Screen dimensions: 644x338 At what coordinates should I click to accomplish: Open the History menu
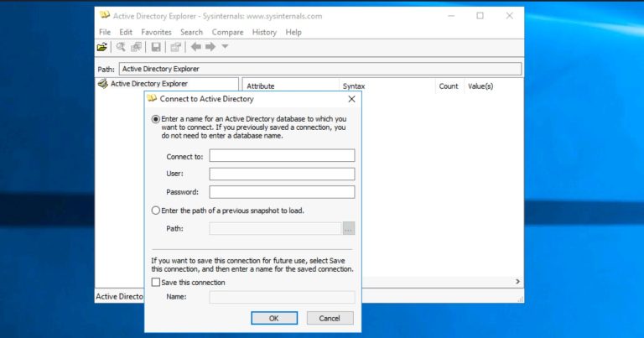pos(264,32)
